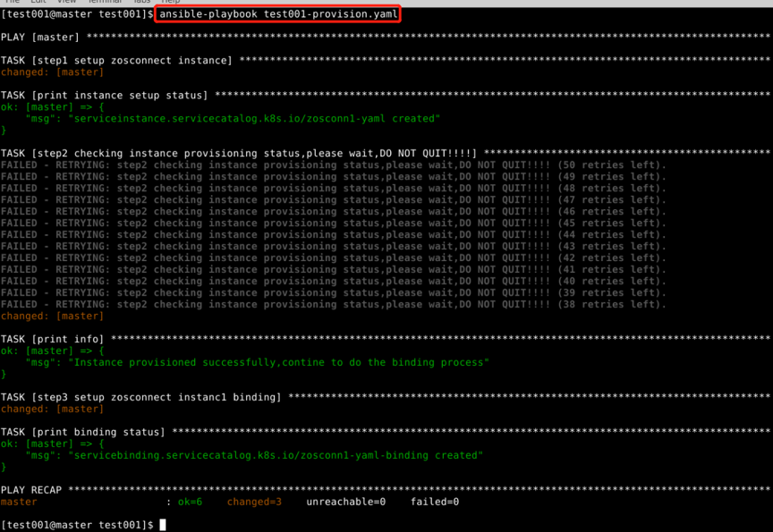Click the 'PLAY [master]' header line
This screenshot has height=532, width=773.
tap(386, 37)
